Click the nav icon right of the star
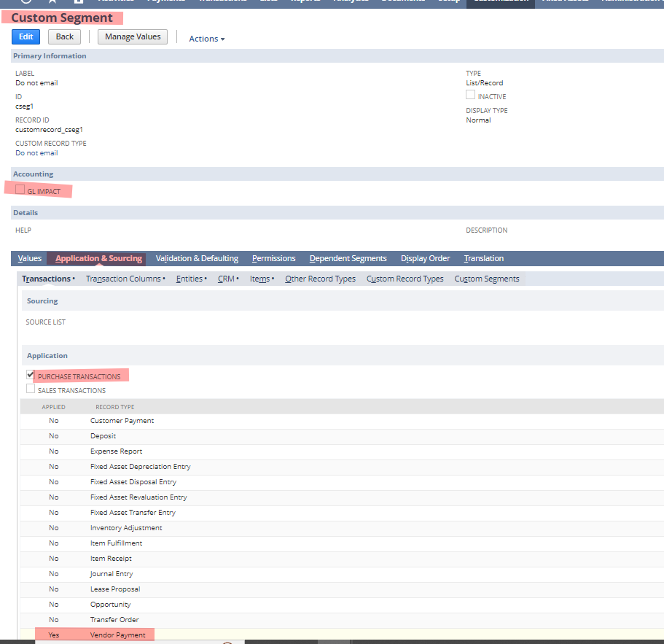This screenshot has height=644, width=664. [79, 3]
